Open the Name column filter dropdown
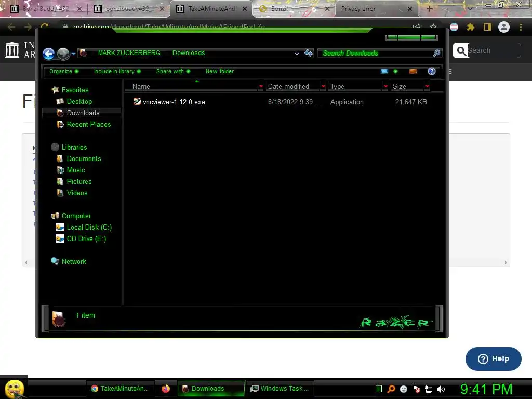The image size is (532, 399). (x=261, y=87)
